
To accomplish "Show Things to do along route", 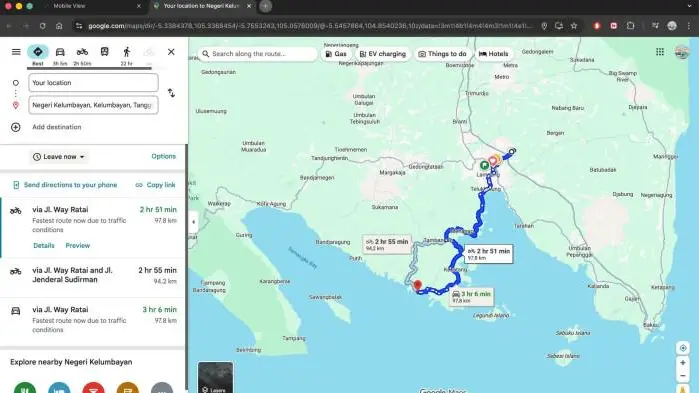I will 442,54.
